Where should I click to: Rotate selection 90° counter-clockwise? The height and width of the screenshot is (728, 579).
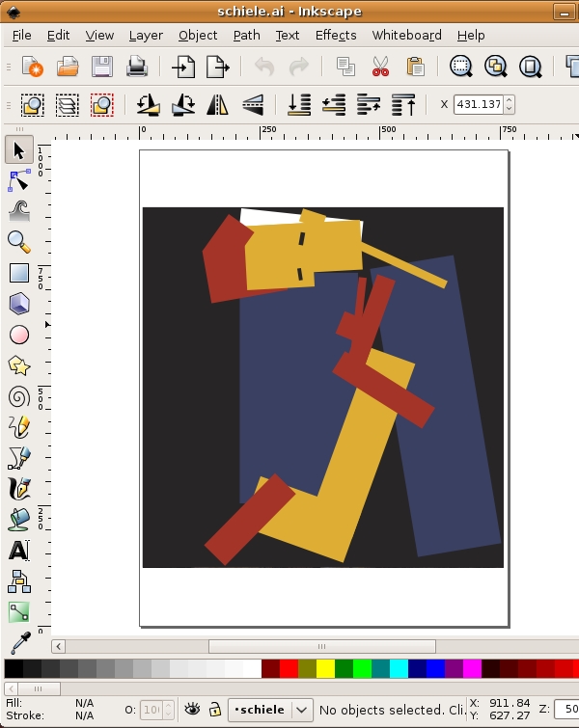coord(149,104)
